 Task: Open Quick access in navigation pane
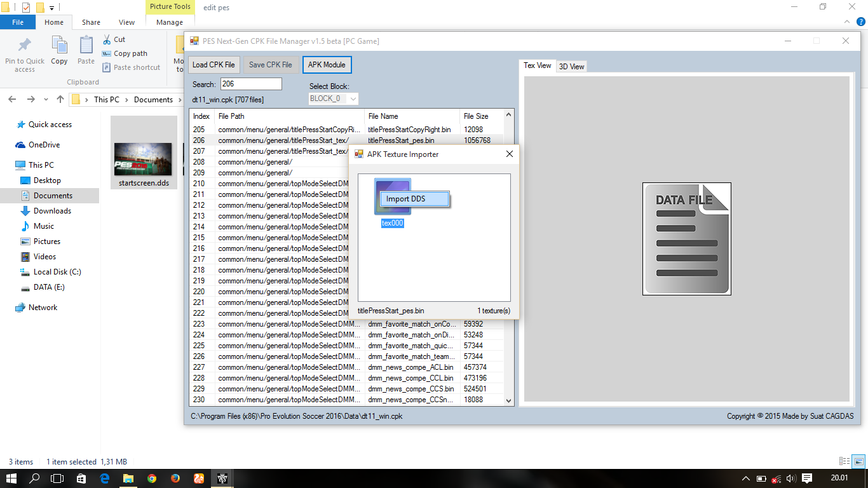pos(50,125)
